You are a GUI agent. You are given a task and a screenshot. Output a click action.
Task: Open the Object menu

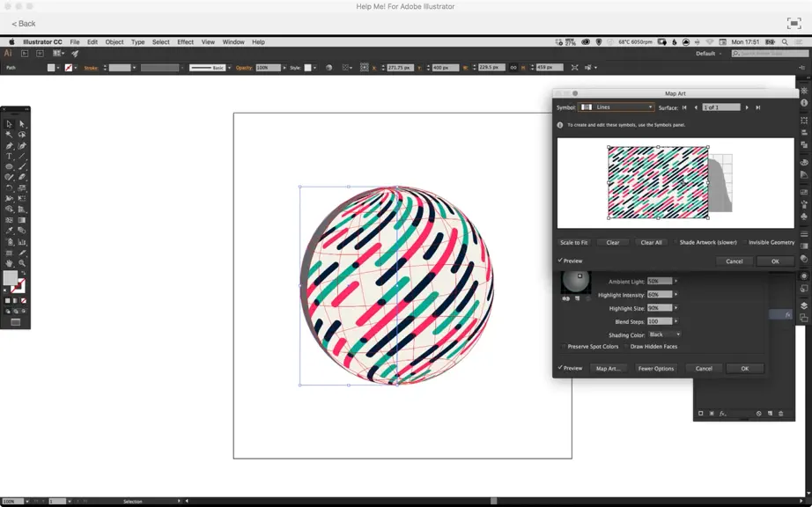[114, 42]
